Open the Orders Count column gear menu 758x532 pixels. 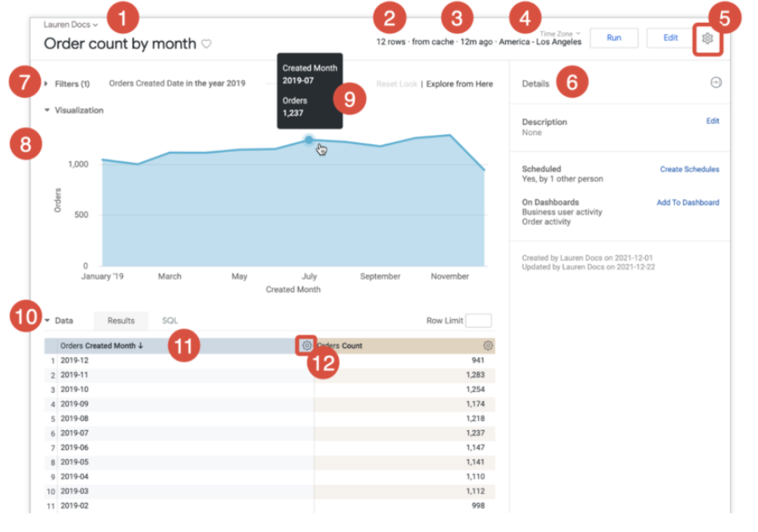pyautogui.click(x=488, y=345)
